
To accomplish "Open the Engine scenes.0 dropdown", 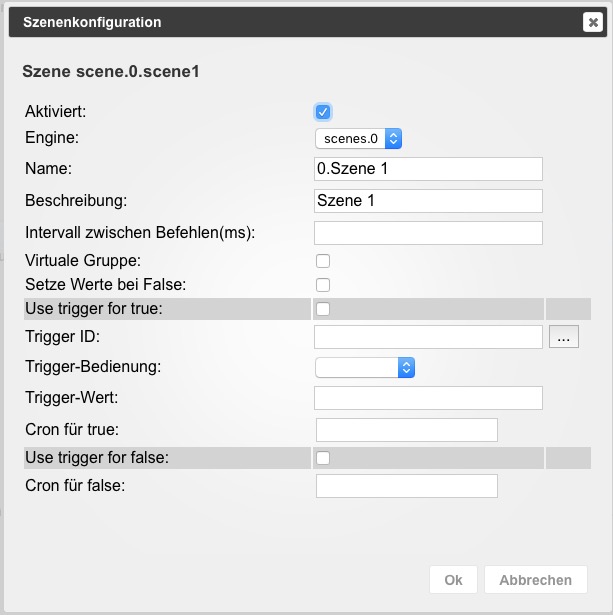I will tap(358, 138).
